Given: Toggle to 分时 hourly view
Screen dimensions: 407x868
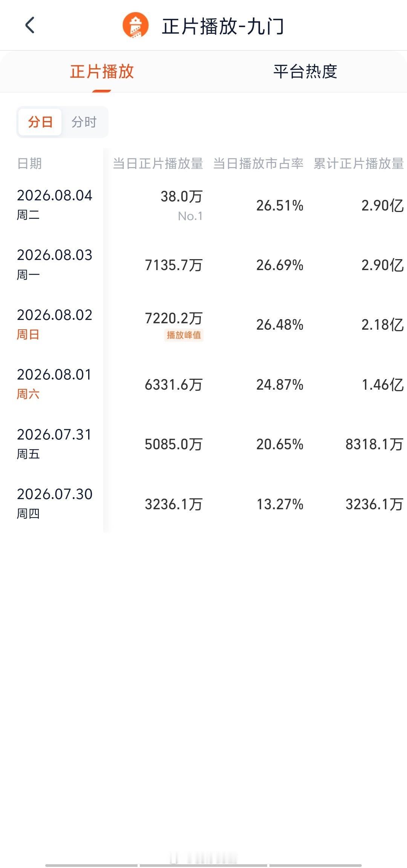Looking at the screenshot, I should point(84,122).
